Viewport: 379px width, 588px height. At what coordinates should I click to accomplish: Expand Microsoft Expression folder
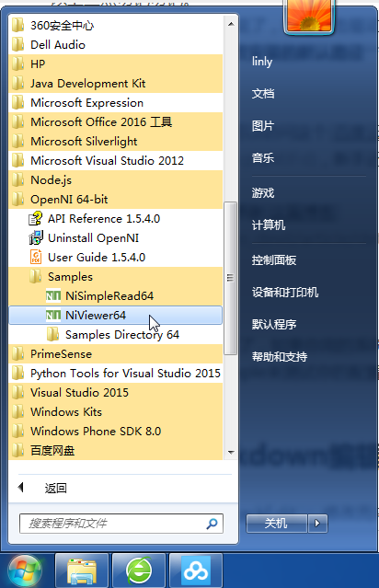point(116,103)
